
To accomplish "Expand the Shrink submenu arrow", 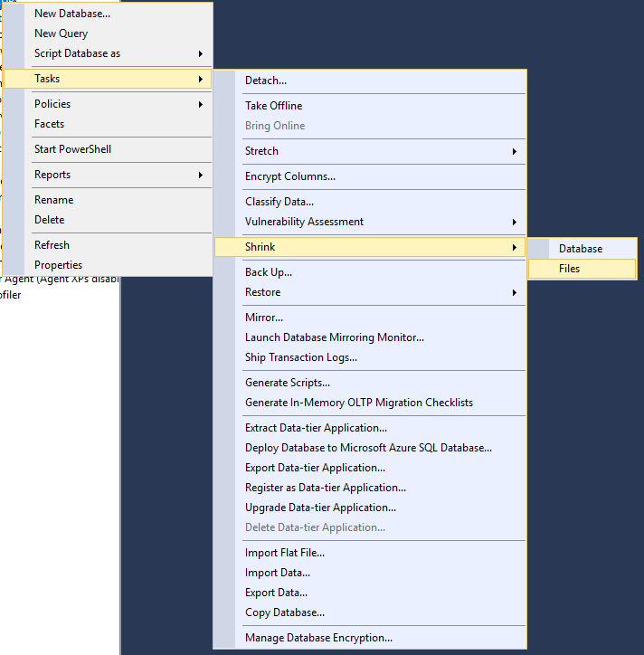I will point(514,247).
